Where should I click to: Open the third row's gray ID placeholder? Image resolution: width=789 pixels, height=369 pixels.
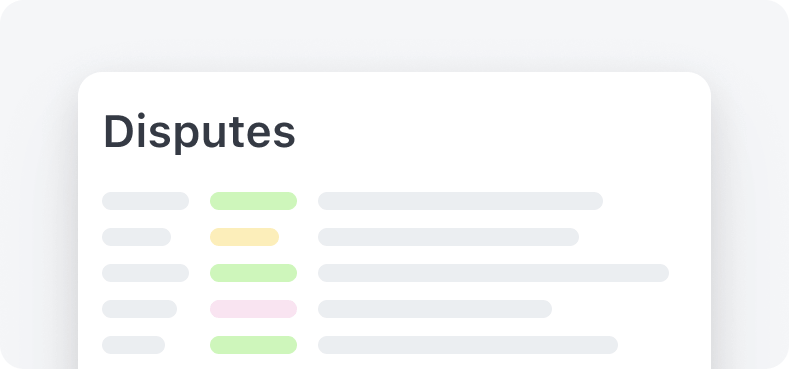click(x=145, y=273)
